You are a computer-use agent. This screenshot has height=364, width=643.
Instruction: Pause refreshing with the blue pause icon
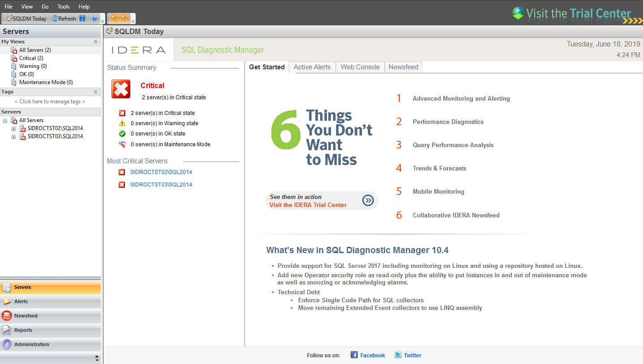pyautogui.click(x=82, y=18)
